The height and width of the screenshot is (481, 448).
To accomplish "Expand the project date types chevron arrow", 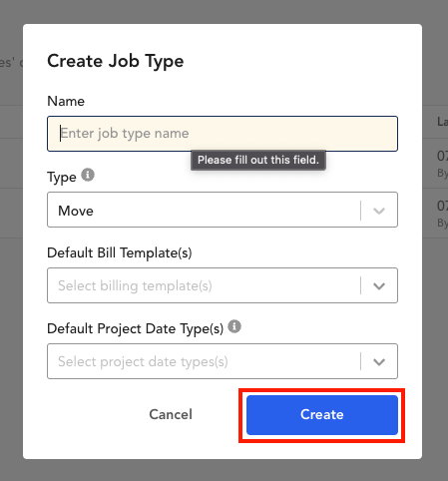I will tap(379, 362).
